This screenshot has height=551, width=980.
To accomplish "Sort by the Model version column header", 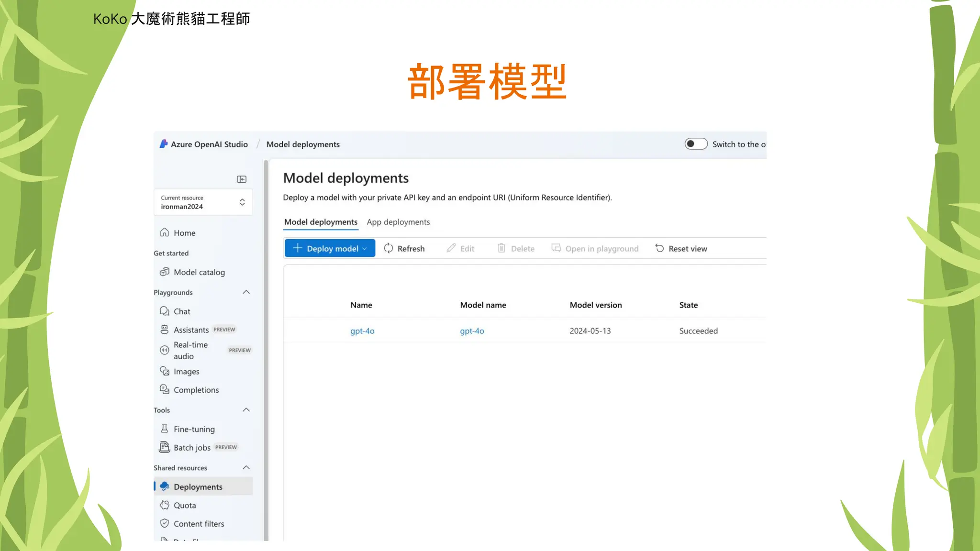I will [x=596, y=305].
